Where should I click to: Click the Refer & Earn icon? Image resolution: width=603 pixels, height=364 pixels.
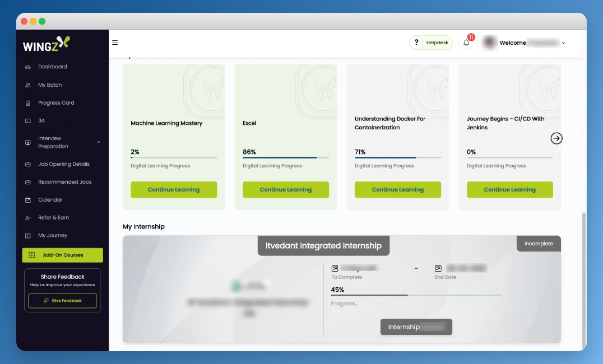28,218
